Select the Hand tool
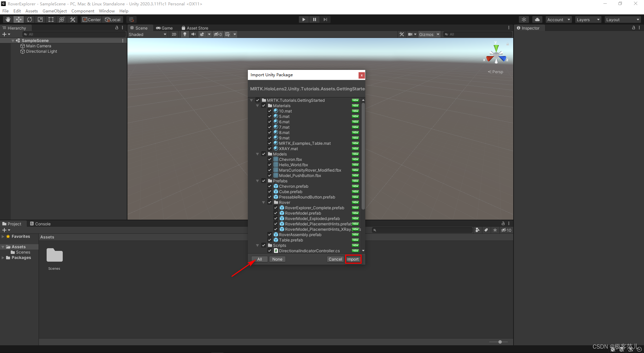Image resolution: width=644 pixels, height=353 pixels. pyautogui.click(x=8, y=19)
